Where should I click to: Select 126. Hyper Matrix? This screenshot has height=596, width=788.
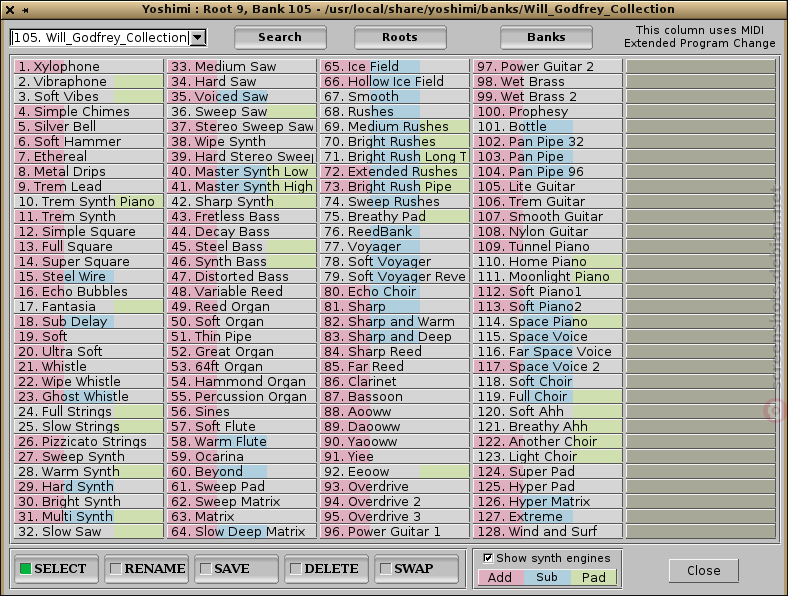pos(548,502)
